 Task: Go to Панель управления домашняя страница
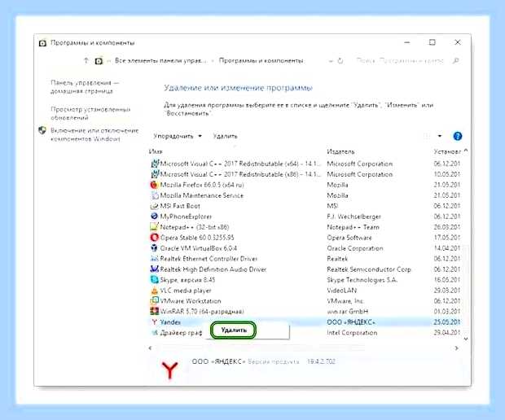pyautogui.click(x=85, y=87)
